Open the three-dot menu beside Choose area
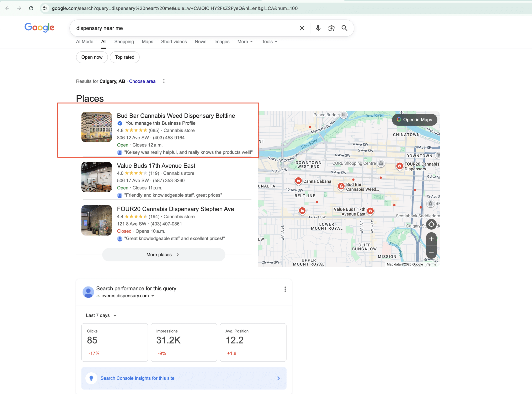Image resolution: width=532 pixels, height=394 pixels. click(x=164, y=81)
